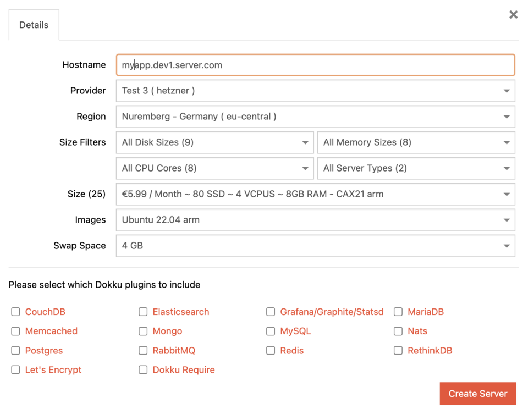Open the Provider dropdown

click(316, 91)
